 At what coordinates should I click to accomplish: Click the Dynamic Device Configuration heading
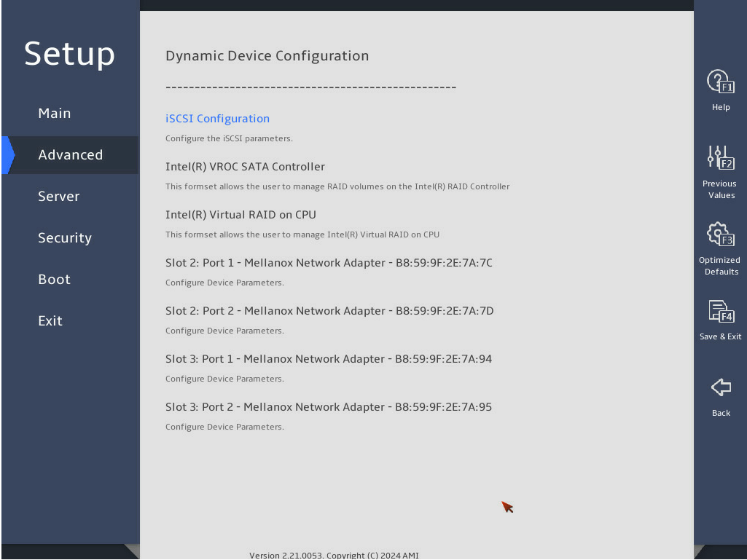coord(267,56)
